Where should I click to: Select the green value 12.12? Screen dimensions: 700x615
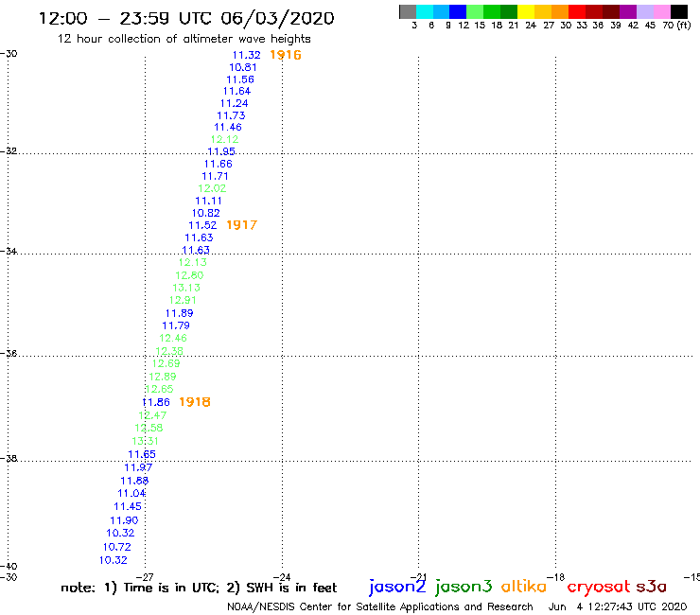(x=224, y=139)
